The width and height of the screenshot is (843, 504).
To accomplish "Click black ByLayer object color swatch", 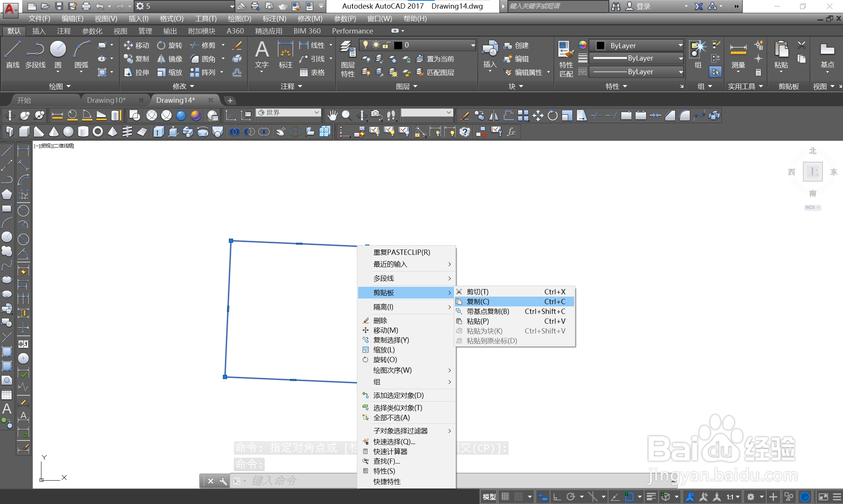I will [601, 46].
